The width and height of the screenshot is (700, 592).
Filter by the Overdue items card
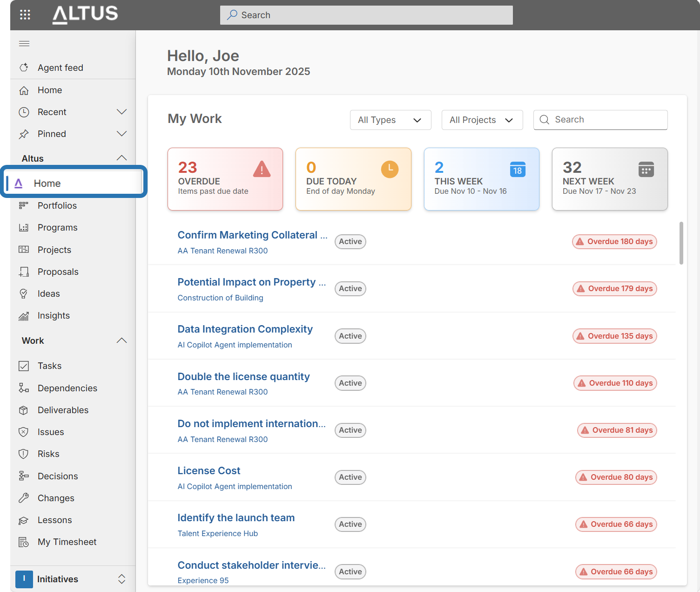pyautogui.click(x=225, y=179)
